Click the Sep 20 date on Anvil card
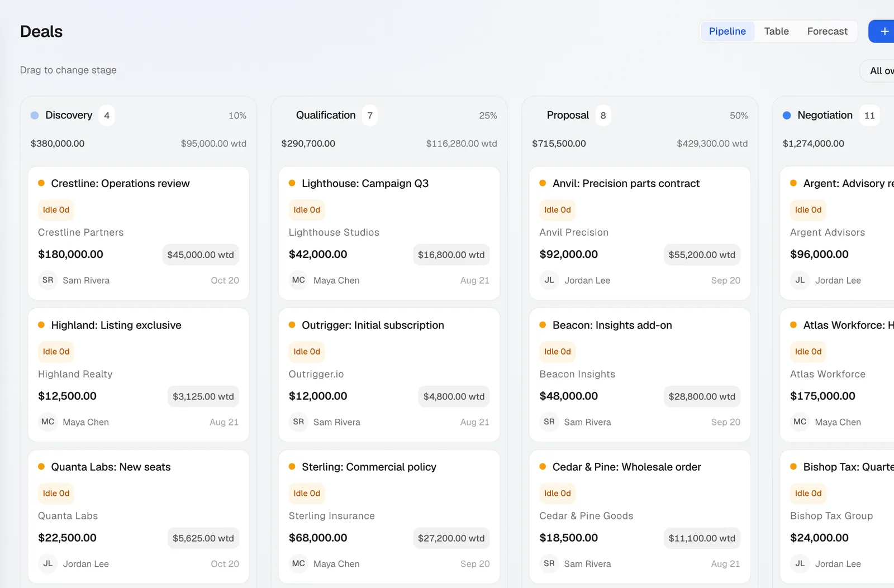Screen dimensions: 894x588 (x=725, y=280)
